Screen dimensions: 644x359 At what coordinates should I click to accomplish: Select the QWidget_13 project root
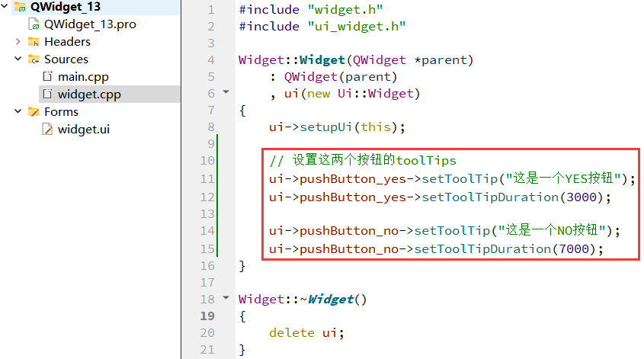pyautogui.click(x=66, y=7)
